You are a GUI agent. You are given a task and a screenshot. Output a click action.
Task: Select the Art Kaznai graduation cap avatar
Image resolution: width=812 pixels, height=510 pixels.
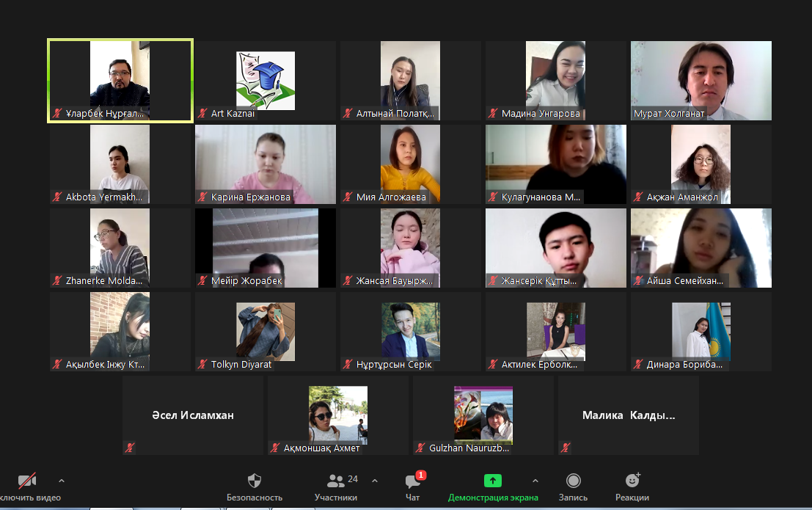[x=266, y=80]
